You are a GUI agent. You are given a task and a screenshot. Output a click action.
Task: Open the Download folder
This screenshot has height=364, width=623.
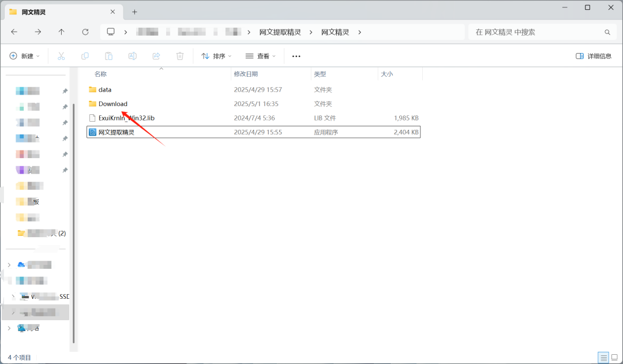pos(112,104)
